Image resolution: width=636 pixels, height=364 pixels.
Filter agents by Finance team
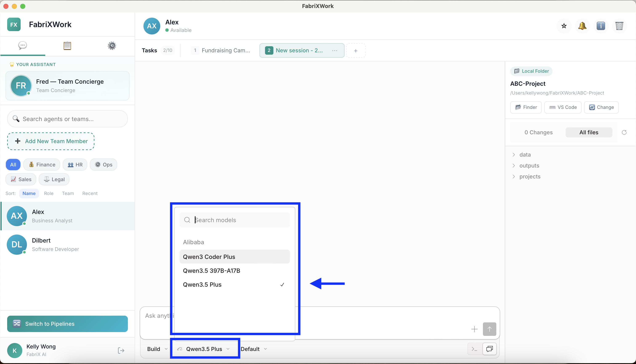(x=42, y=165)
